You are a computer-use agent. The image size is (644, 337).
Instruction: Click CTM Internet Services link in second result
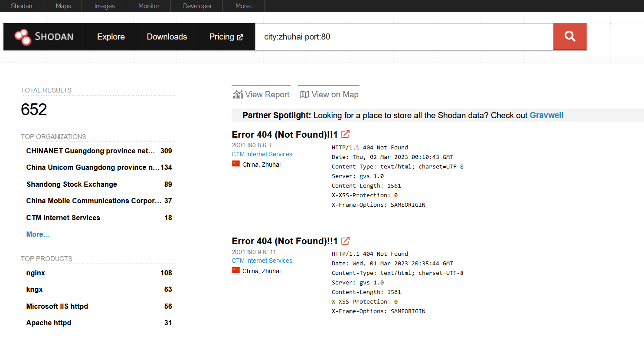(x=262, y=261)
